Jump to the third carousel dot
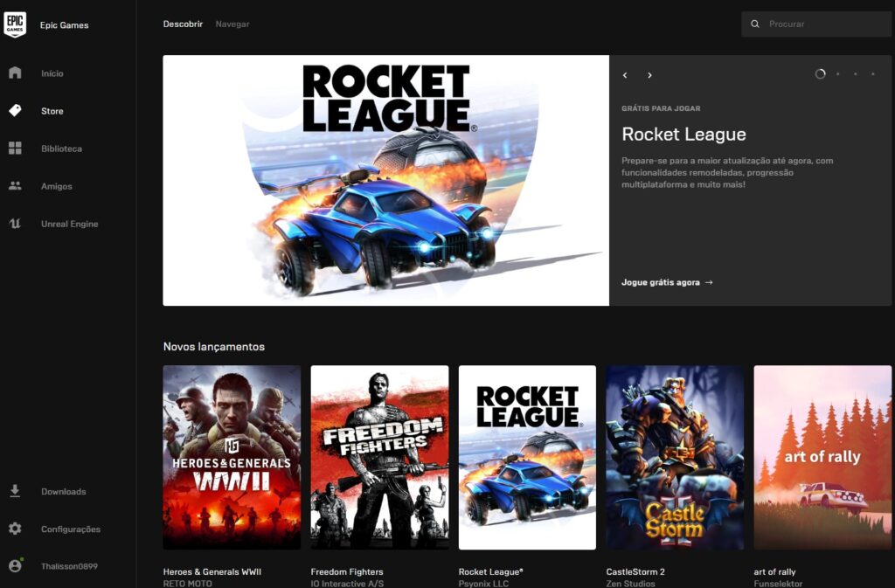This screenshot has height=588, width=895. [x=855, y=73]
